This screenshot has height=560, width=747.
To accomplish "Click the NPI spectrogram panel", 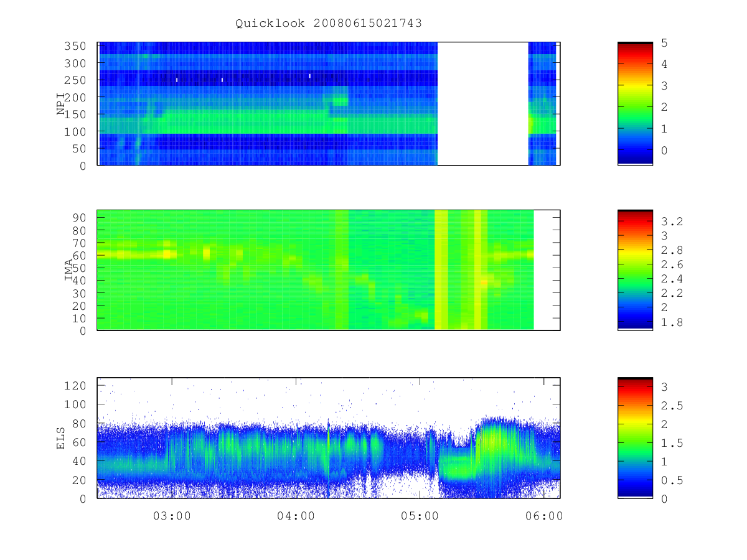I will click(x=329, y=104).
